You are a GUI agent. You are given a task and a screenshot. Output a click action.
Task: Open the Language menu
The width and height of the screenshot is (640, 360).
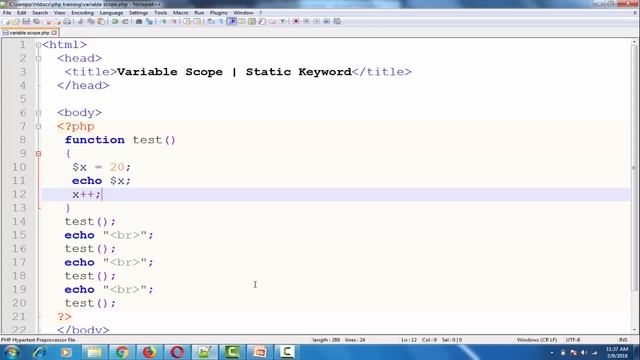111,13
